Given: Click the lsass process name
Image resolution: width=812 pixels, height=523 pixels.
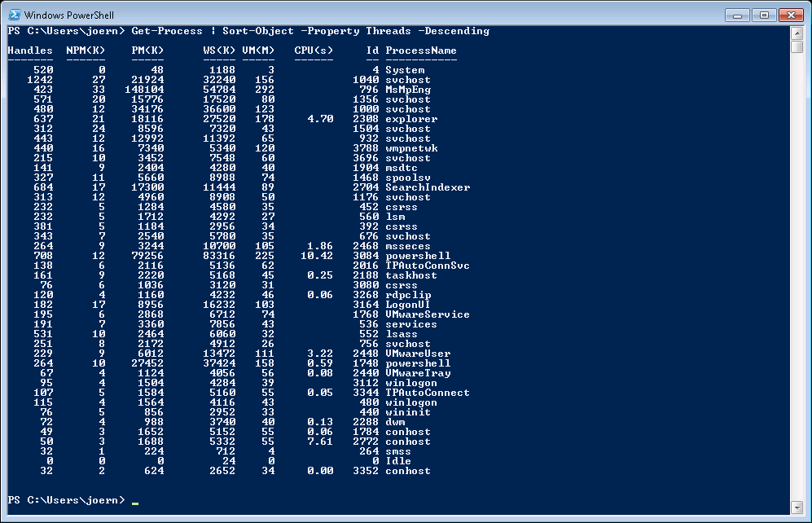Looking at the screenshot, I should [402, 335].
